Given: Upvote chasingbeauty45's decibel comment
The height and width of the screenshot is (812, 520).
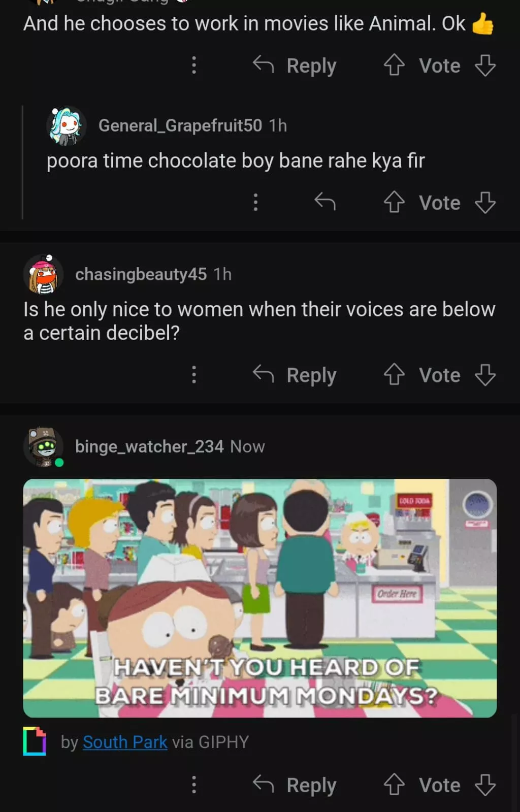Looking at the screenshot, I should [x=394, y=375].
